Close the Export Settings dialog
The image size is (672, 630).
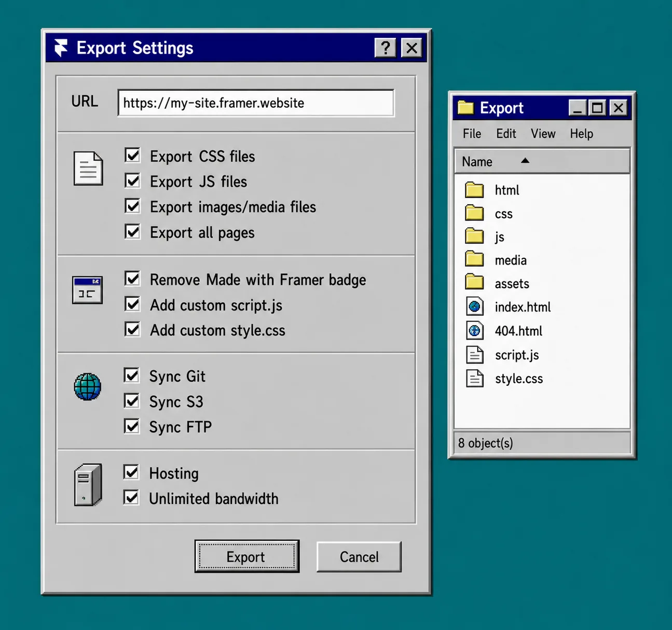(x=412, y=48)
